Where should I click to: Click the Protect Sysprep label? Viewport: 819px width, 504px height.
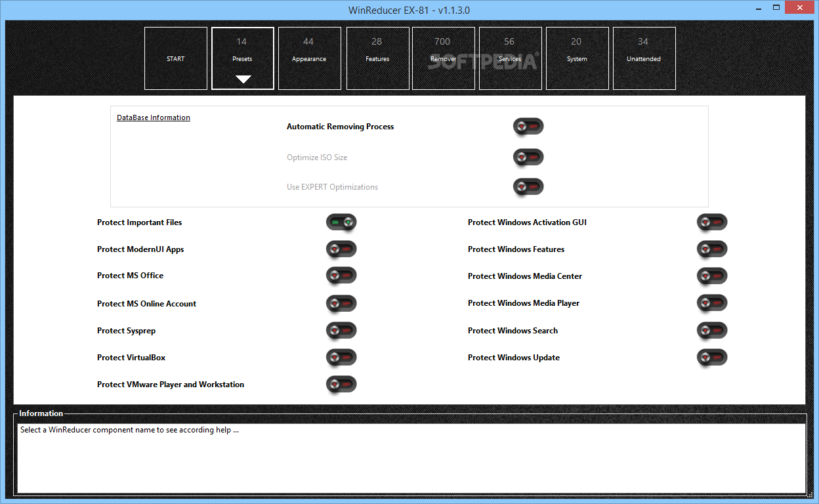pos(127,331)
